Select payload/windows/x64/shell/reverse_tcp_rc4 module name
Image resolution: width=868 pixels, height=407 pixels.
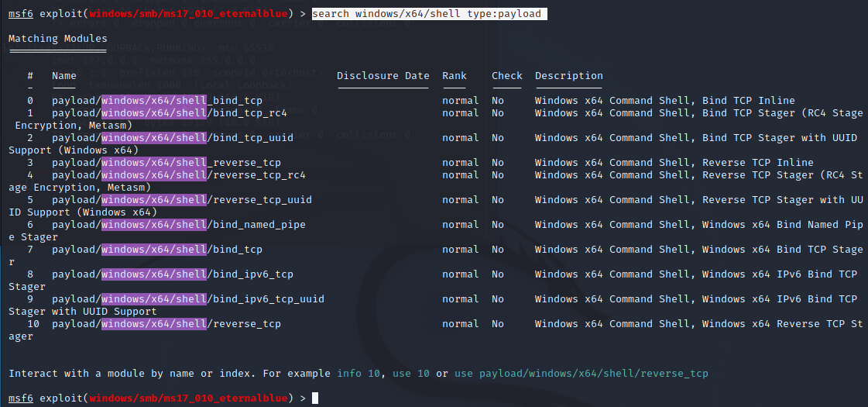pyautogui.click(x=179, y=175)
